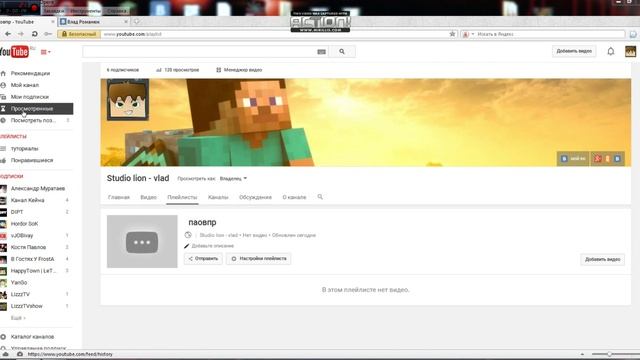Click the channel avatar on banner
Viewport: 640px width, 360px height.
pos(128,100)
